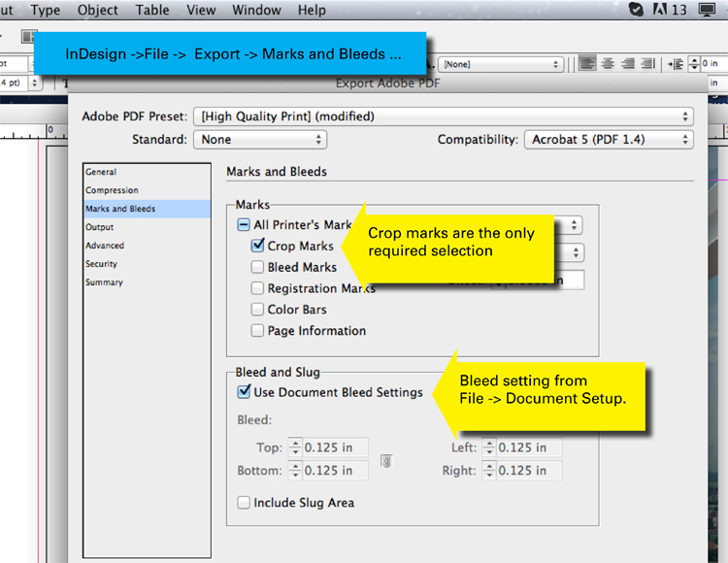Image resolution: width=728 pixels, height=563 pixels.
Task: Open the [None] style dropdown
Action: point(502,64)
